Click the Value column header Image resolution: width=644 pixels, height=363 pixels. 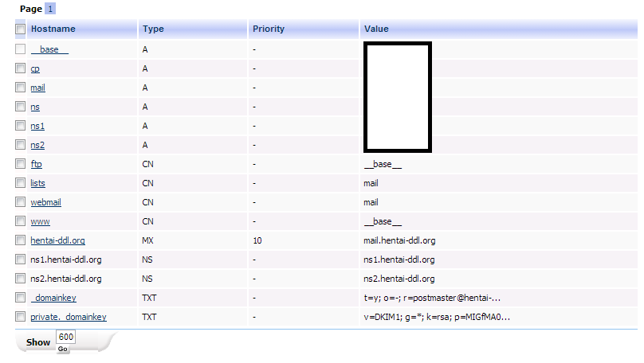click(x=376, y=29)
